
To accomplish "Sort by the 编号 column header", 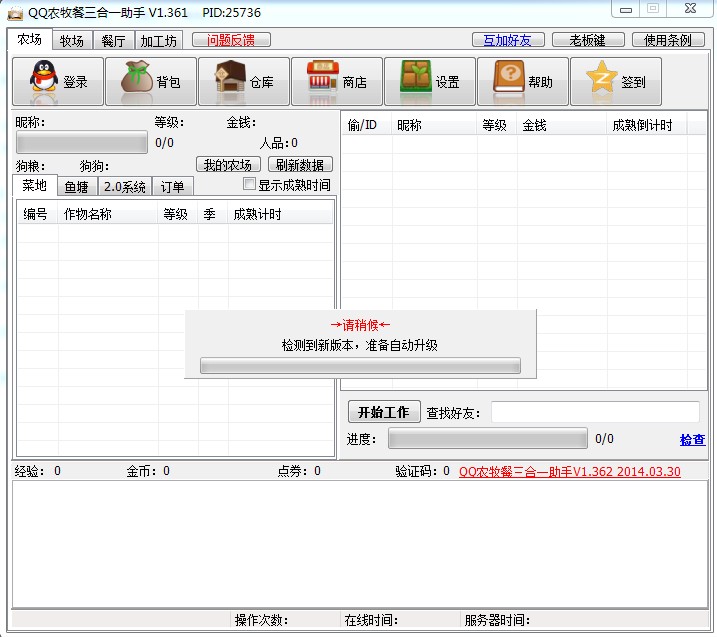I will [x=38, y=214].
